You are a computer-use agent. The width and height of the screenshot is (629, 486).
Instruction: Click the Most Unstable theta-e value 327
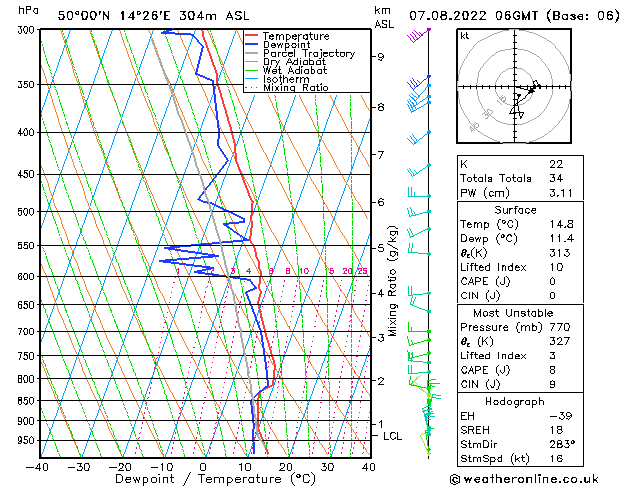[560, 341]
